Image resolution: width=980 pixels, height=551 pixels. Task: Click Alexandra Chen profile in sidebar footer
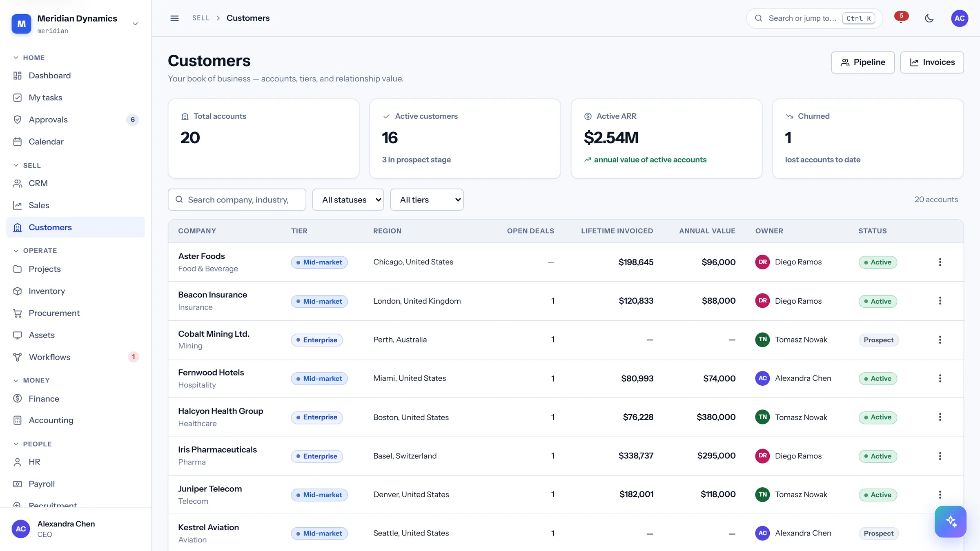pyautogui.click(x=76, y=529)
